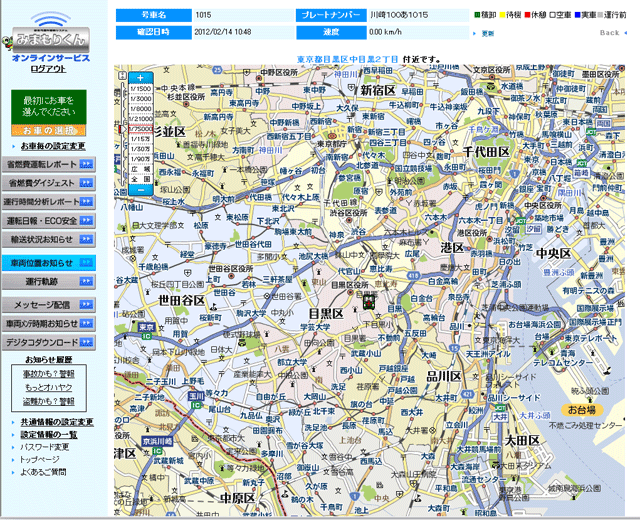640x520 pixels.
Task: Click the vehicle marker icon in 目黒区
Action: [x=369, y=302]
